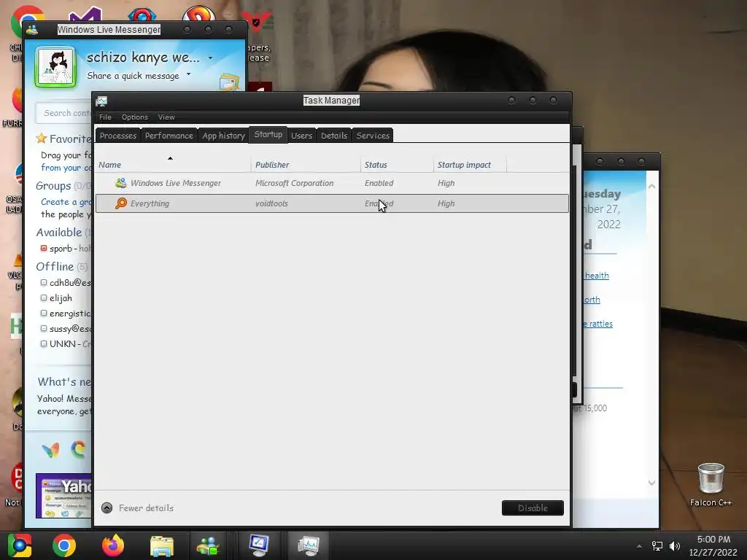This screenshot has height=560, width=747.
Task: Switch to the monitor taskbar app icon
Action: coord(259,545)
